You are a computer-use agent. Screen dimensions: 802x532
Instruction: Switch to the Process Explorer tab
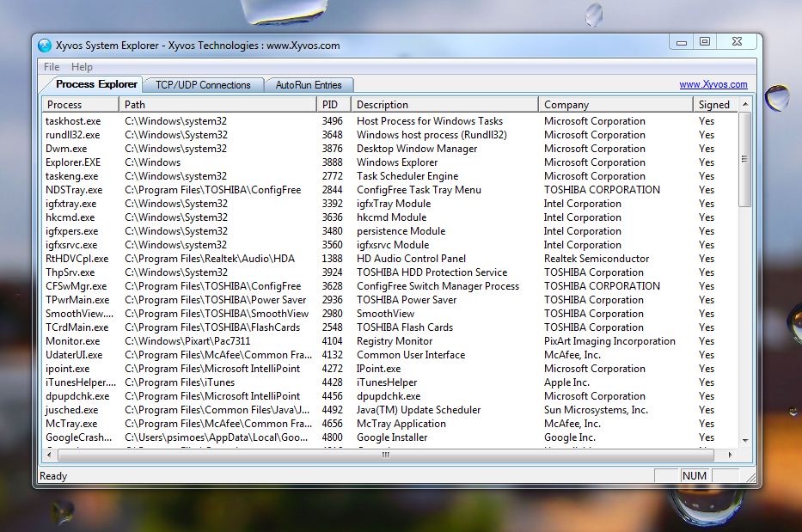96,84
